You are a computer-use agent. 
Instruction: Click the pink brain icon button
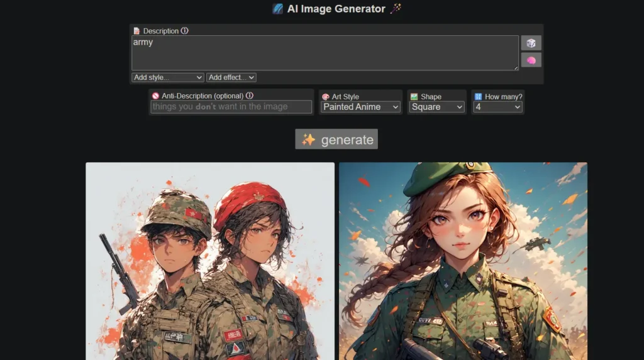531,60
